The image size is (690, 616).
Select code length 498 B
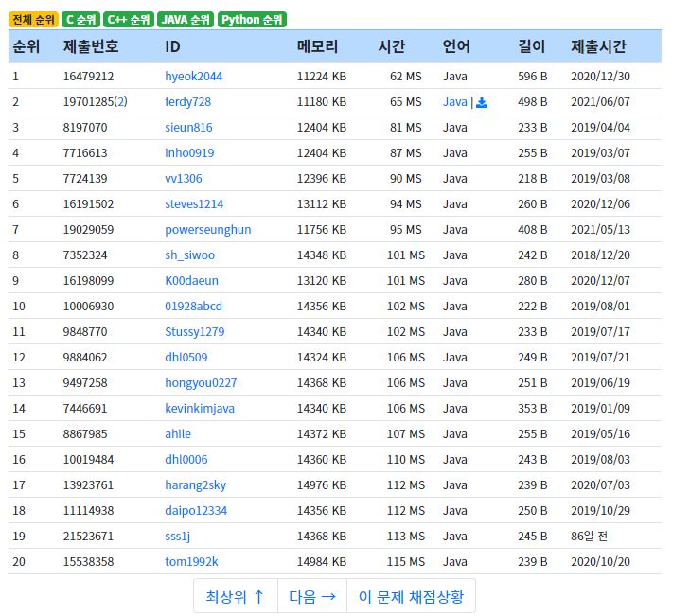click(x=533, y=102)
